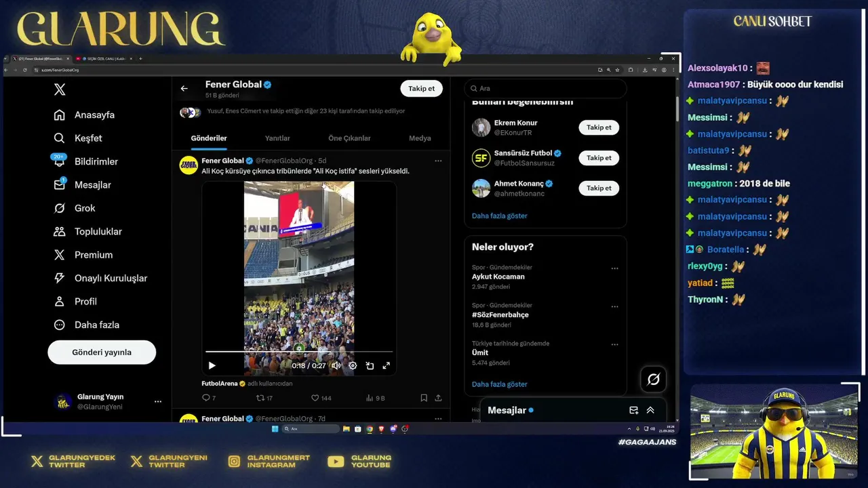Open the X logo home icon

coord(60,89)
